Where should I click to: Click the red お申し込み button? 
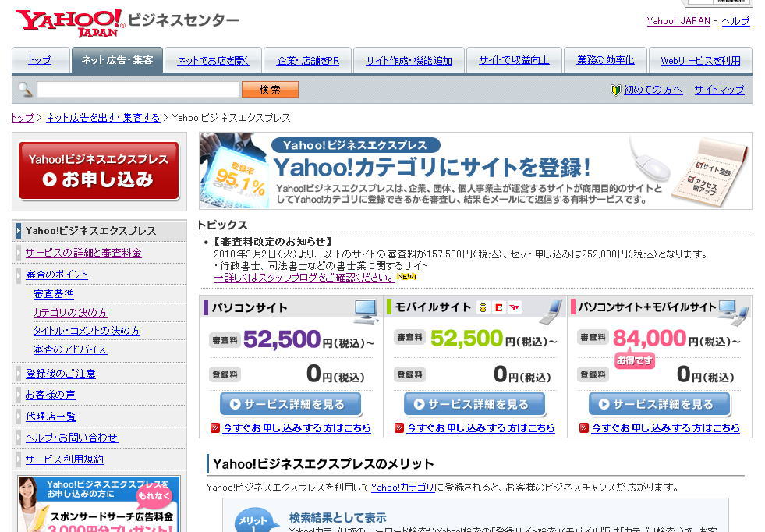[x=98, y=171]
